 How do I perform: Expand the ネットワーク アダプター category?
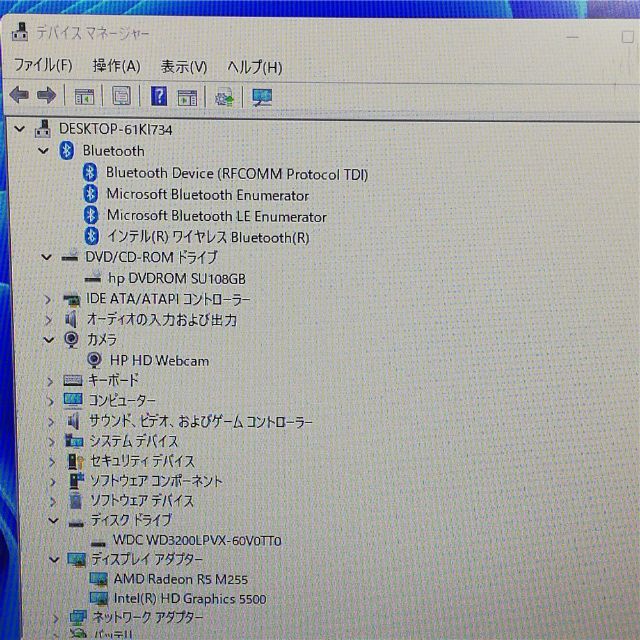coord(56,618)
